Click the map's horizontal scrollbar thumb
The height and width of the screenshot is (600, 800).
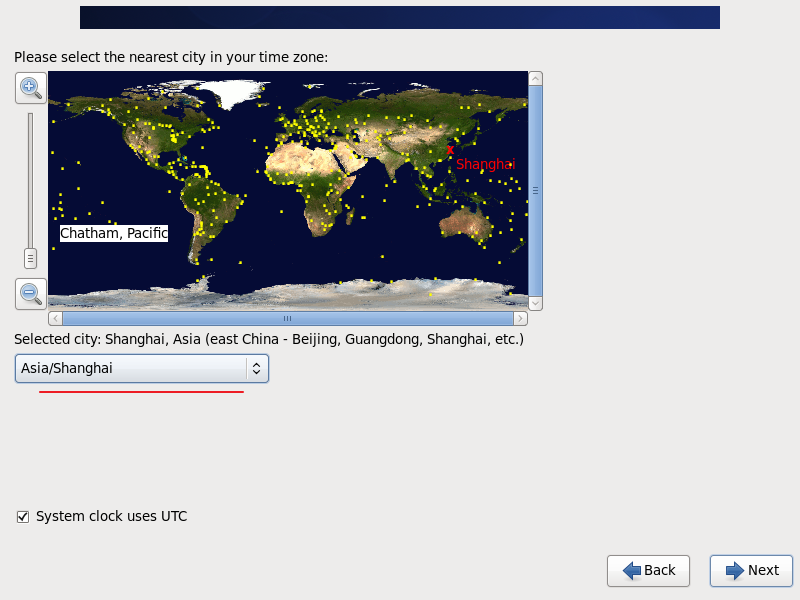pos(287,318)
